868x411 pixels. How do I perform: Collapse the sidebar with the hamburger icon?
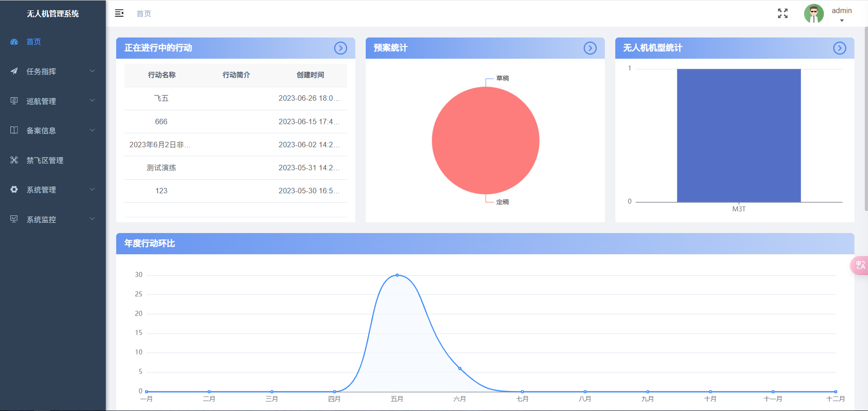[x=119, y=13]
